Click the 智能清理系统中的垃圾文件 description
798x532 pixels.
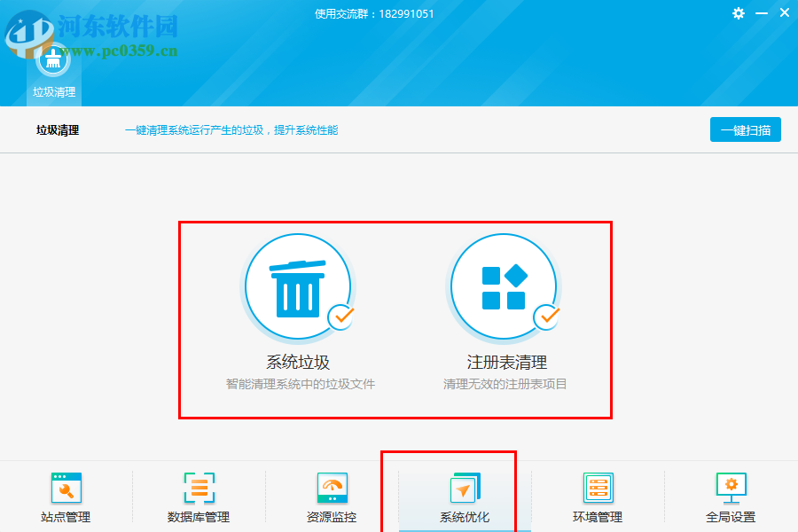tap(301, 384)
